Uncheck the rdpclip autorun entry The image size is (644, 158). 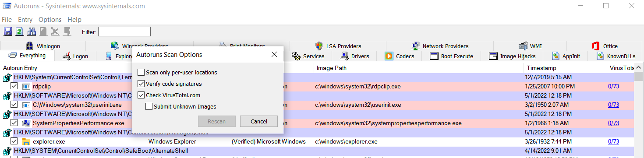click(14, 86)
